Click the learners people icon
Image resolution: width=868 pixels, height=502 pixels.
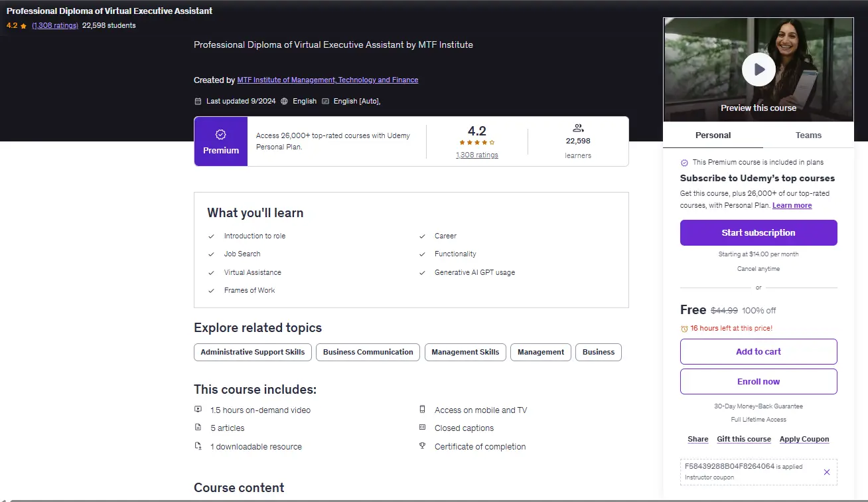click(578, 127)
